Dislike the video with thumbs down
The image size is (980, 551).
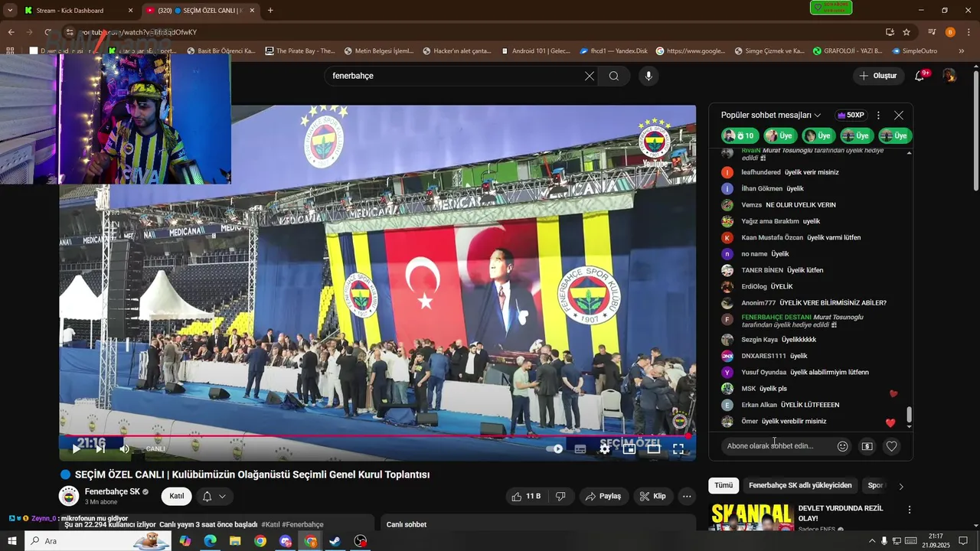pos(560,496)
